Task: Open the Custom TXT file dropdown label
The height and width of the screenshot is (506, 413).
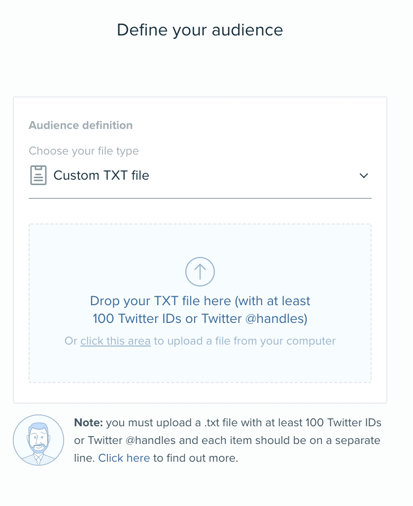Action: (x=101, y=175)
